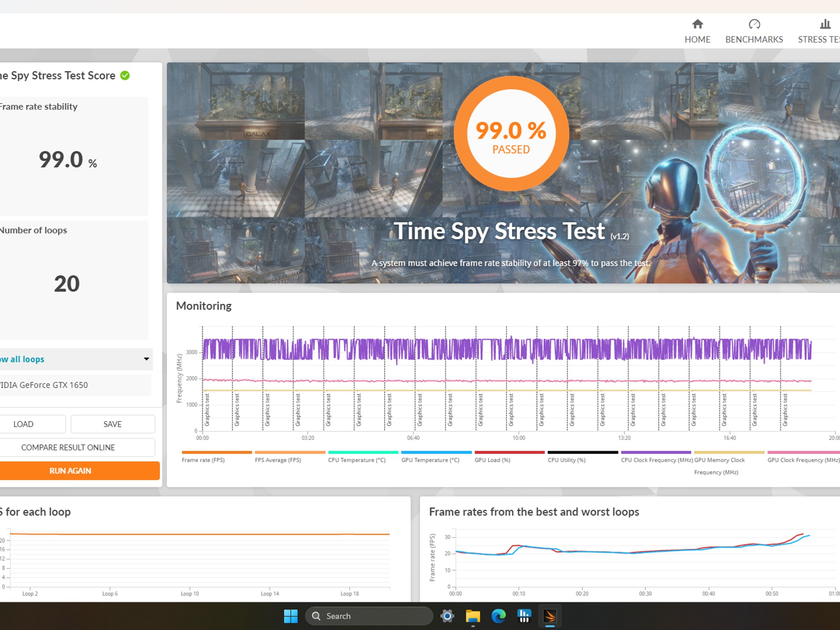
Task: Open Microsoft Edge from the taskbar
Action: 499,616
